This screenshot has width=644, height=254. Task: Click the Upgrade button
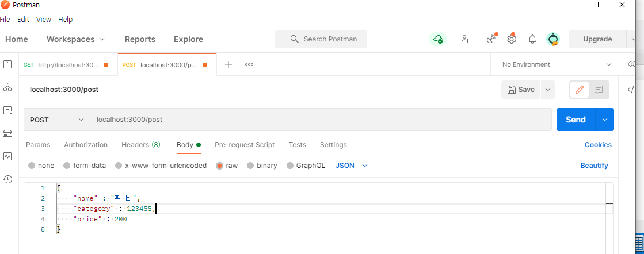pyautogui.click(x=597, y=40)
